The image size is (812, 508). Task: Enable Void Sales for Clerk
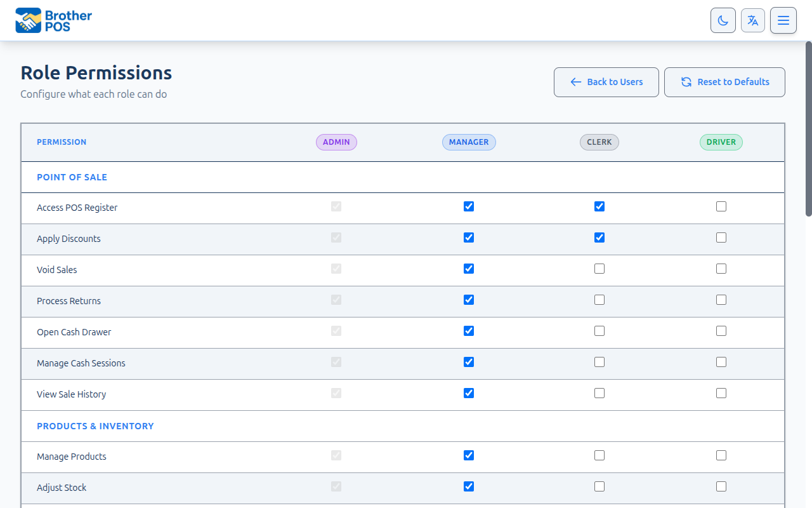(x=599, y=269)
